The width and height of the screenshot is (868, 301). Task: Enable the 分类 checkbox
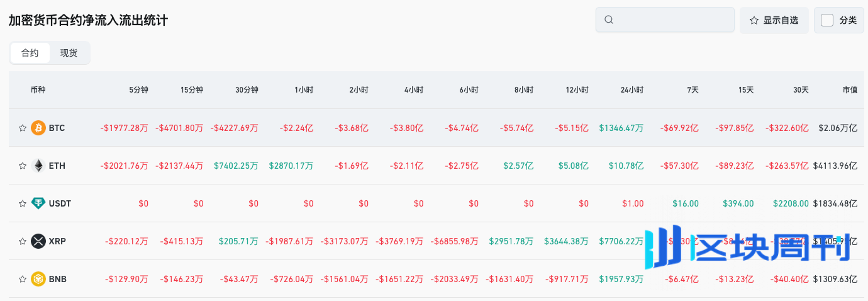[x=827, y=20]
